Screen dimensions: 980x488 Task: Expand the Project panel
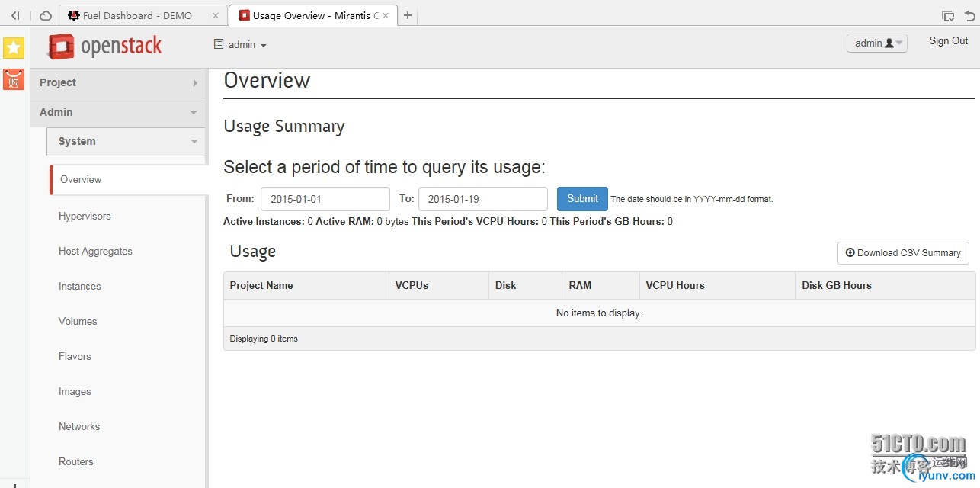(118, 82)
